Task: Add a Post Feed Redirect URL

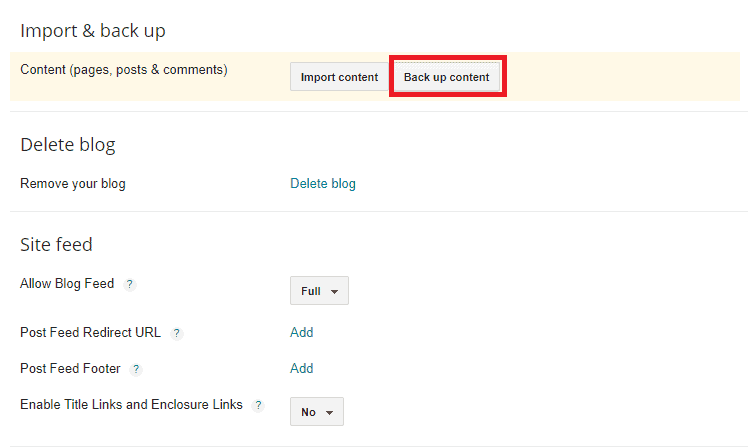Action: point(301,333)
